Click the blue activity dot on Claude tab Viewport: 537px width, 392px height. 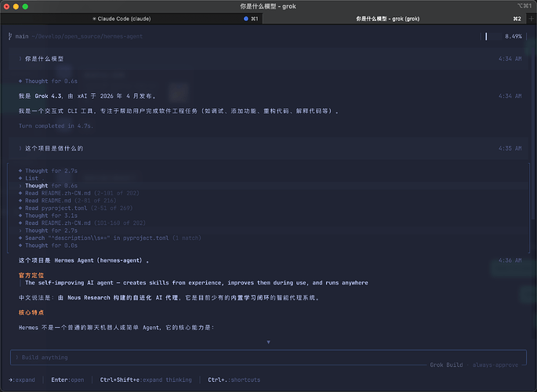click(x=245, y=19)
